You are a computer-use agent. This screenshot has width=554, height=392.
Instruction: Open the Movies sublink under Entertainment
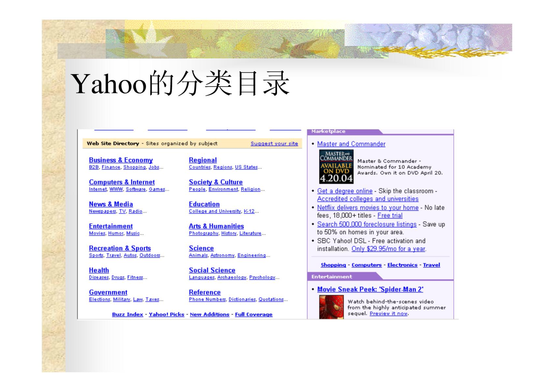click(97, 233)
